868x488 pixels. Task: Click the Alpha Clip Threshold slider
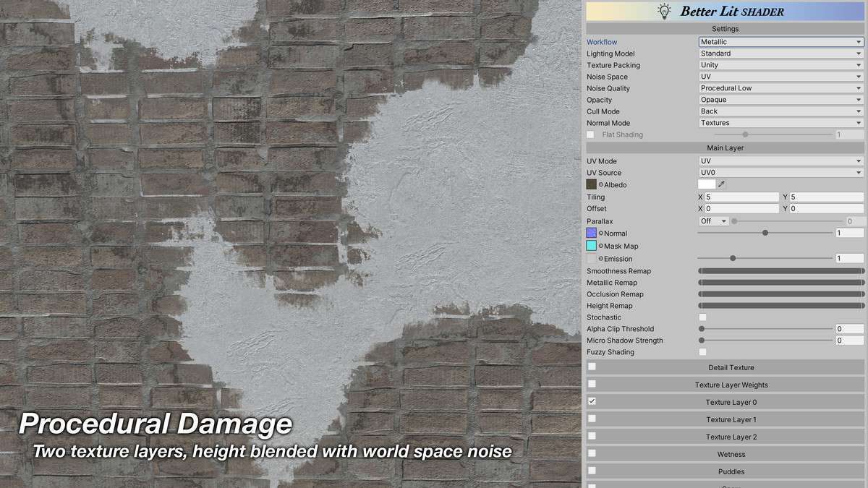pos(765,329)
